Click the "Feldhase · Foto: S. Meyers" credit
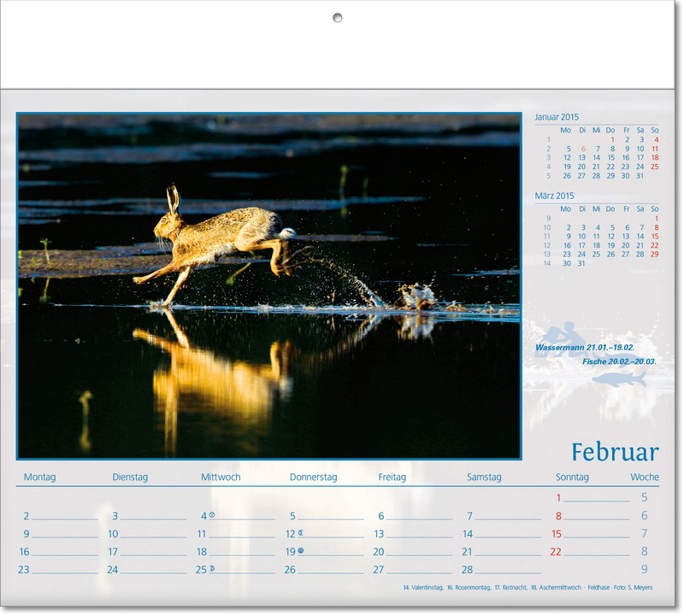The image size is (684, 616). click(x=620, y=588)
